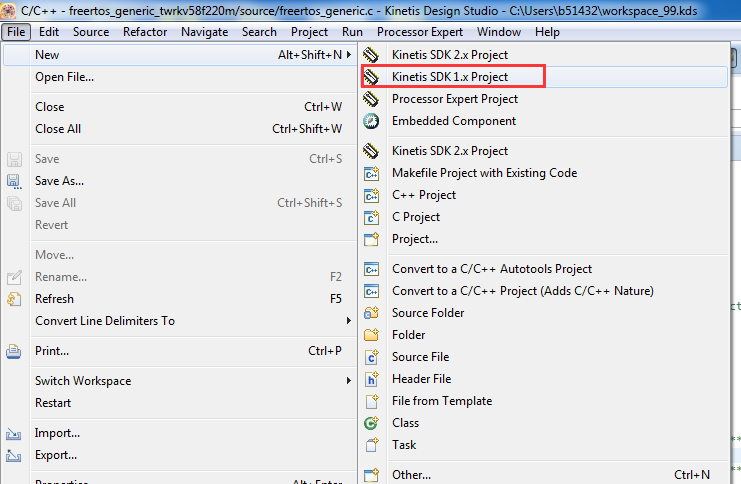Click the first Kinetis SDK 2.x Project icon
Viewport: 741px width, 484px height.
pos(371,55)
